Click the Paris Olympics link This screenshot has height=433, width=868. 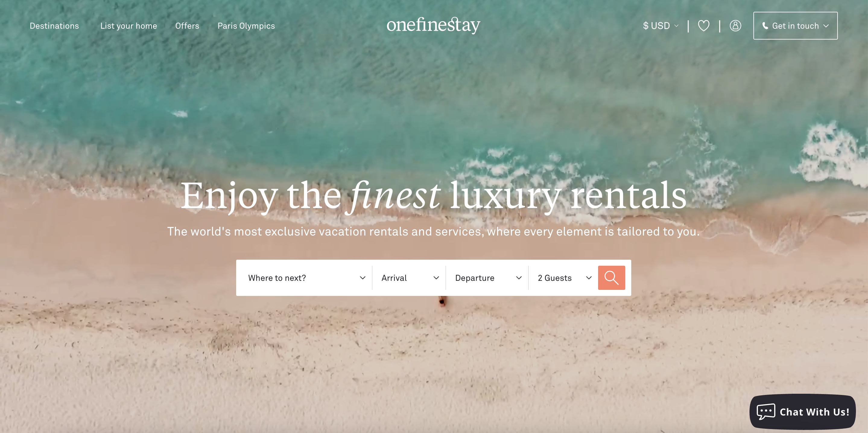coord(246,25)
